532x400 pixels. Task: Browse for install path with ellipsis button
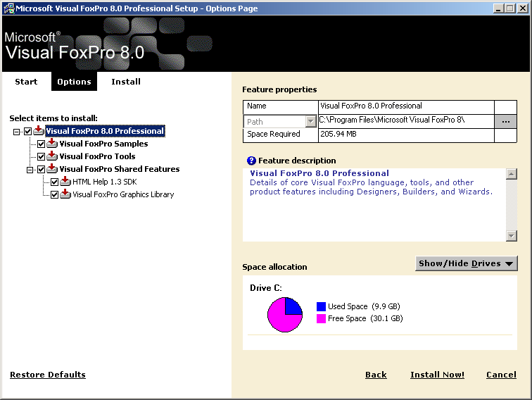pos(505,121)
